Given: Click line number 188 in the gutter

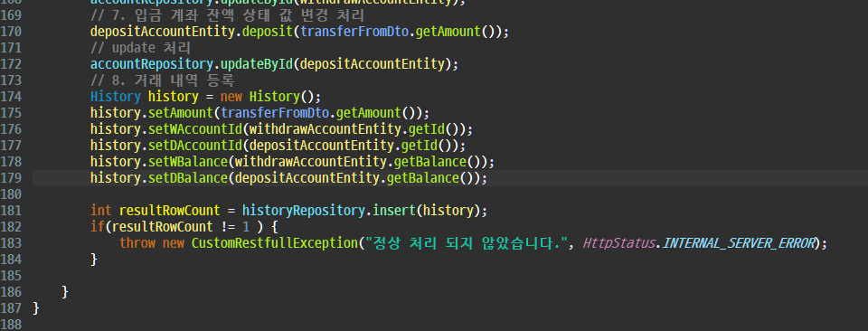Looking at the screenshot, I should click(11, 325).
